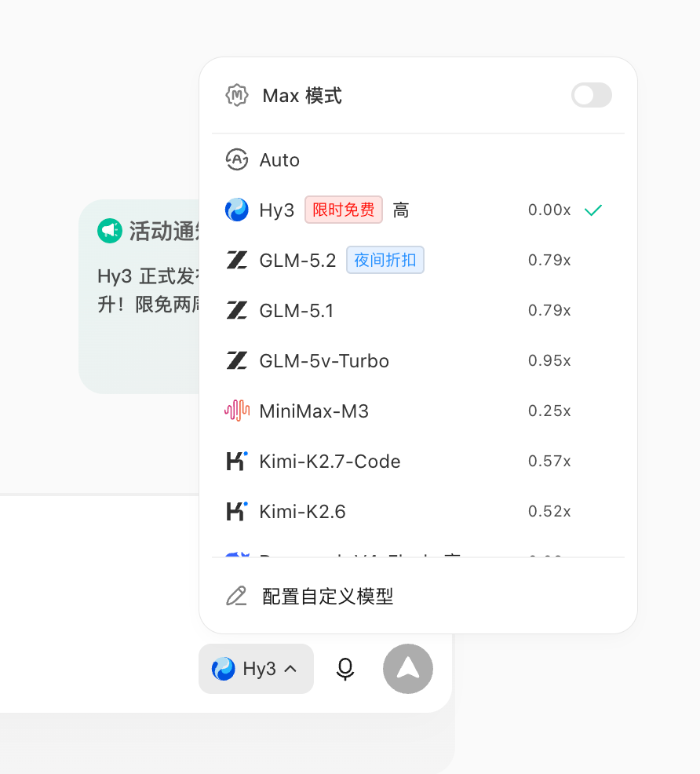Click the Kimi logo beside Kimi-K2.7-Code
This screenshot has height=774, width=700.
pos(237,461)
